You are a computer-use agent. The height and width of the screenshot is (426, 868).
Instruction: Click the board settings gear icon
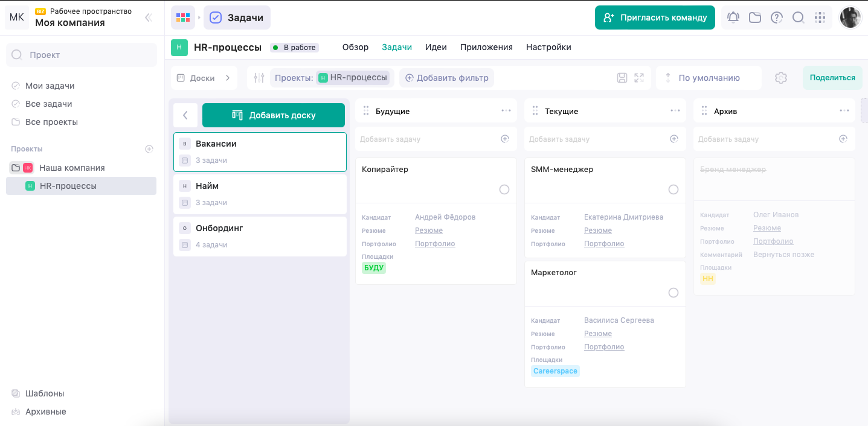pos(781,78)
